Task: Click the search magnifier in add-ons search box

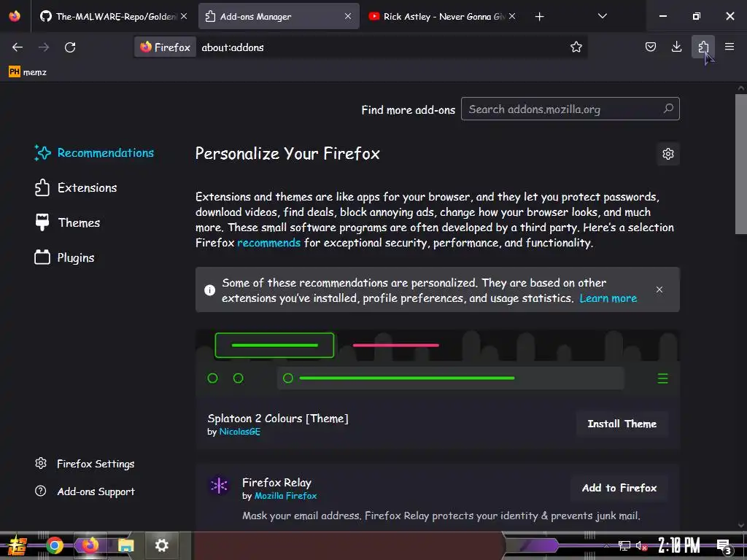Action: pyautogui.click(x=668, y=109)
